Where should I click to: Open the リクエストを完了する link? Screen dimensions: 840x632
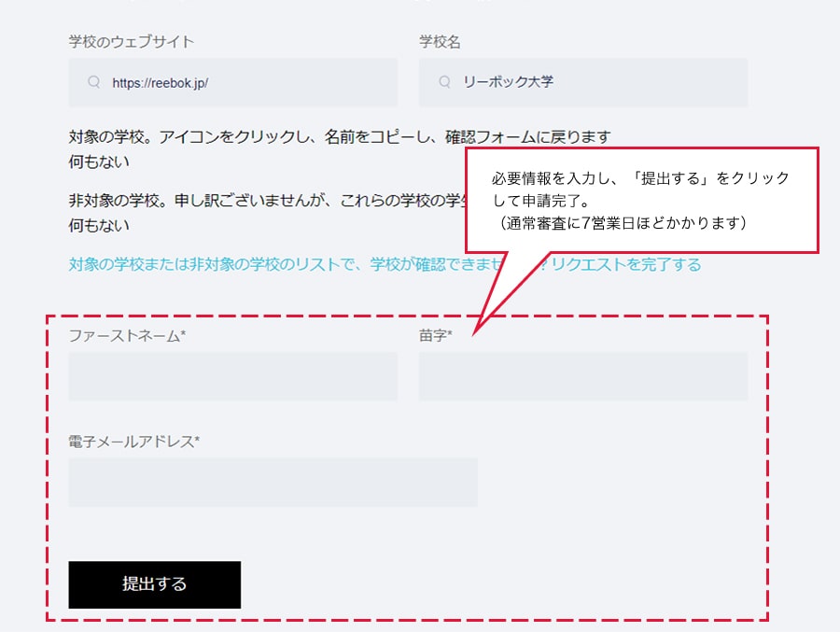point(626,264)
